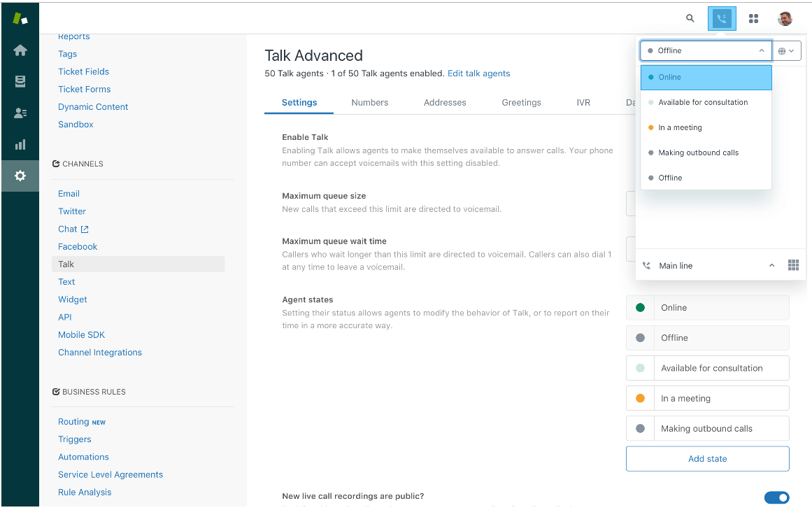Edit Available for consultation state name field

[x=721, y=368]
